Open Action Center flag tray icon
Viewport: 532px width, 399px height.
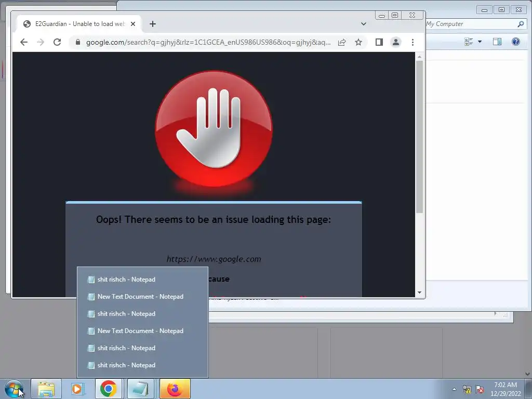tap(480, 390)
